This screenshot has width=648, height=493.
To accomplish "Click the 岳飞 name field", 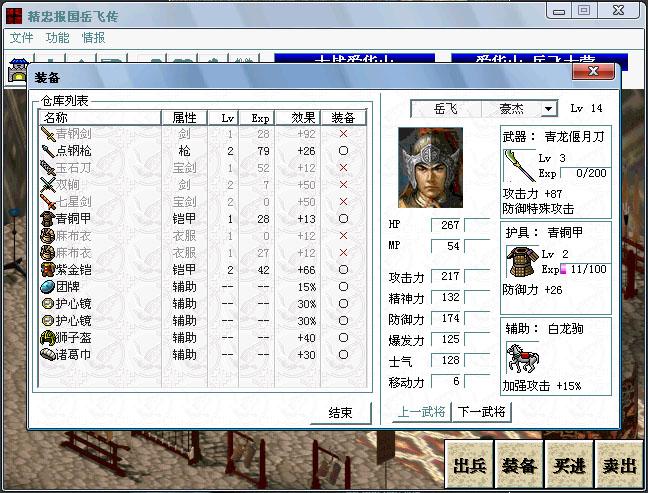I will (446, 109).
